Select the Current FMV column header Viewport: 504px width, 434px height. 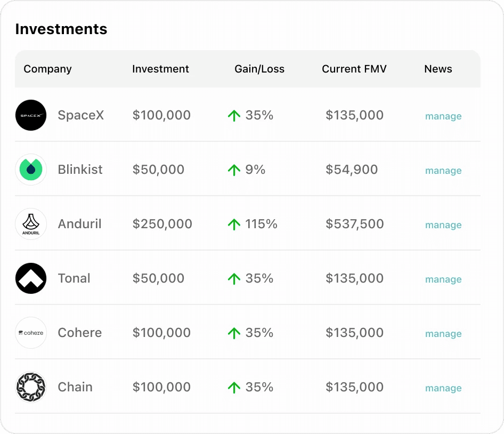tap(354, 69)
